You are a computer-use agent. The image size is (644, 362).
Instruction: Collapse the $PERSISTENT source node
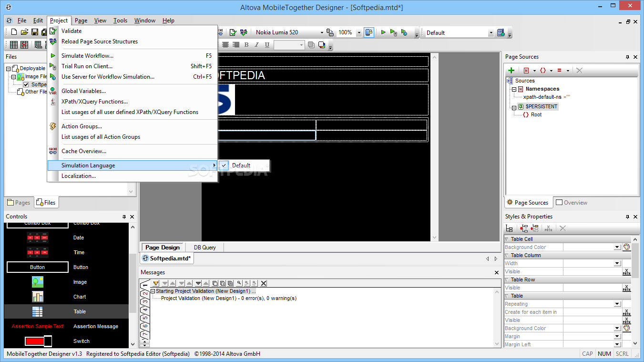[514, 107]
